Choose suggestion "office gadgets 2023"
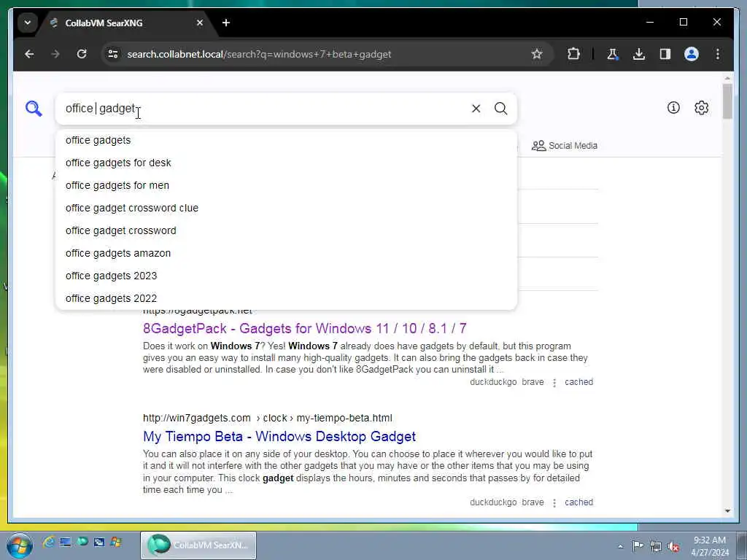The height and width of the screenshot is (560, 747). [286, 276]
